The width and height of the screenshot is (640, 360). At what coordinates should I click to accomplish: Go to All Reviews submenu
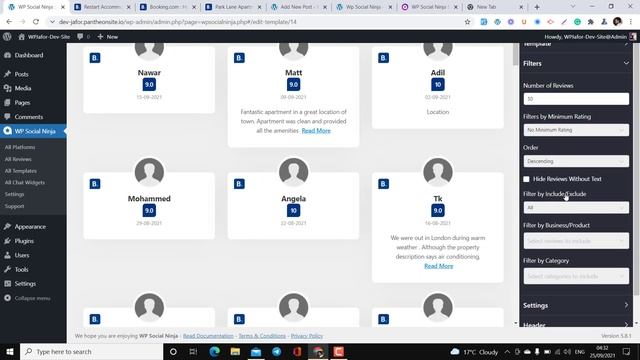pos(18,159)
